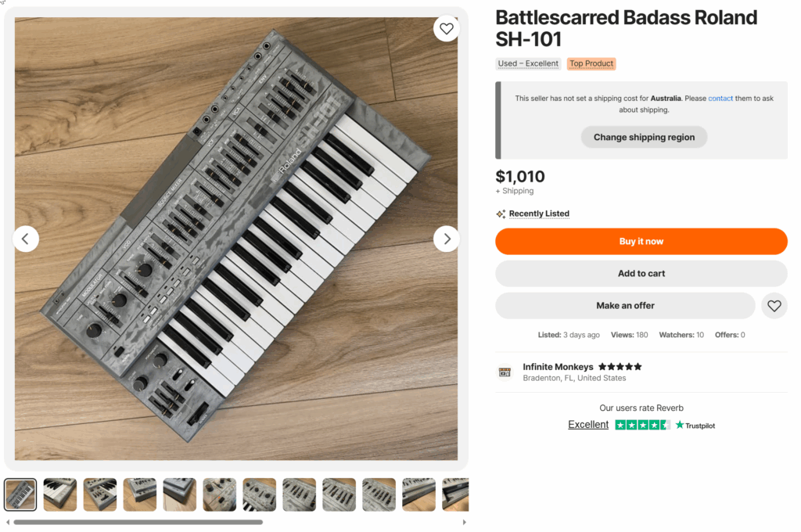This screenshot has height=532, width=801.
Task: Go to the previous product image
Action: 26,239
